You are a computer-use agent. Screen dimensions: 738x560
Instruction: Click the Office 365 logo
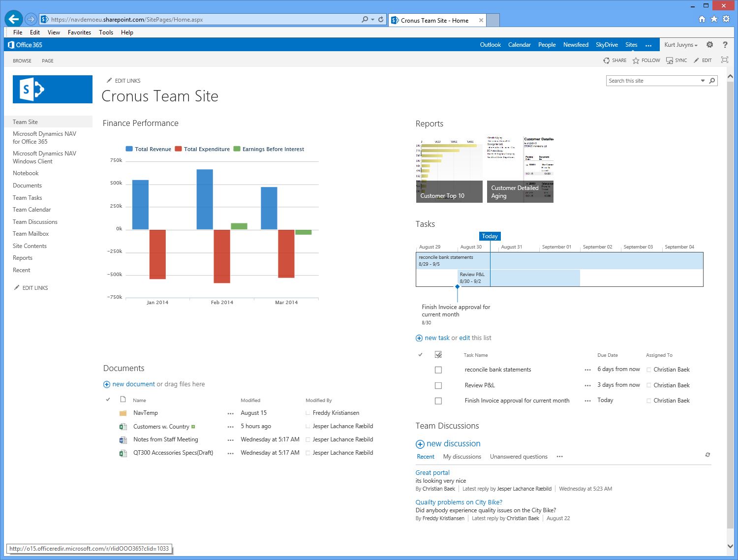point(25,45)
